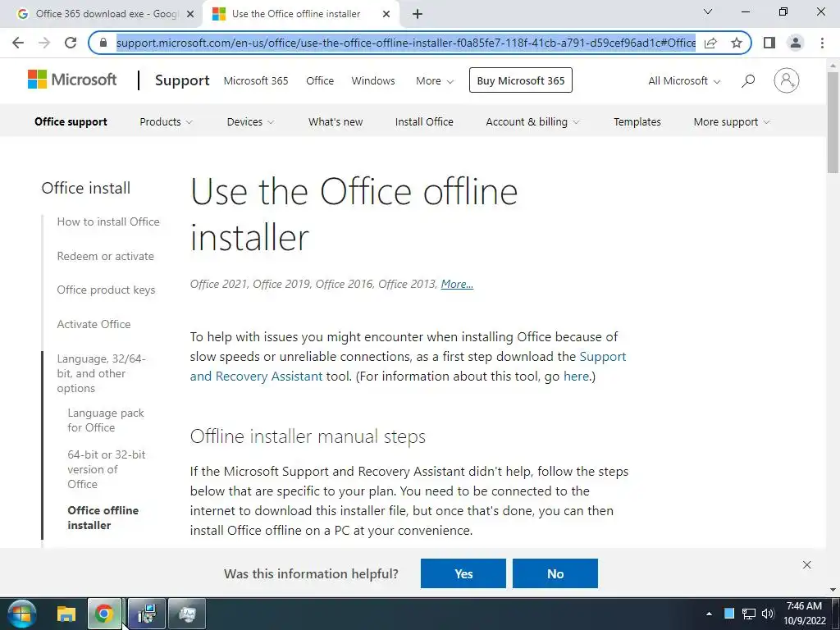
Task: Answer No to helpful feedback
Action: 555,573
